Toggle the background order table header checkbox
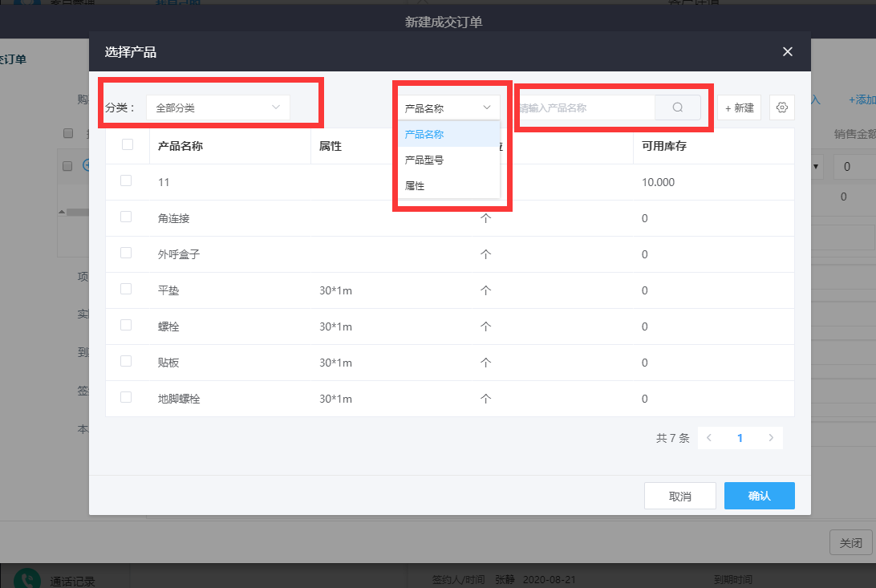 tap(68, 133)
